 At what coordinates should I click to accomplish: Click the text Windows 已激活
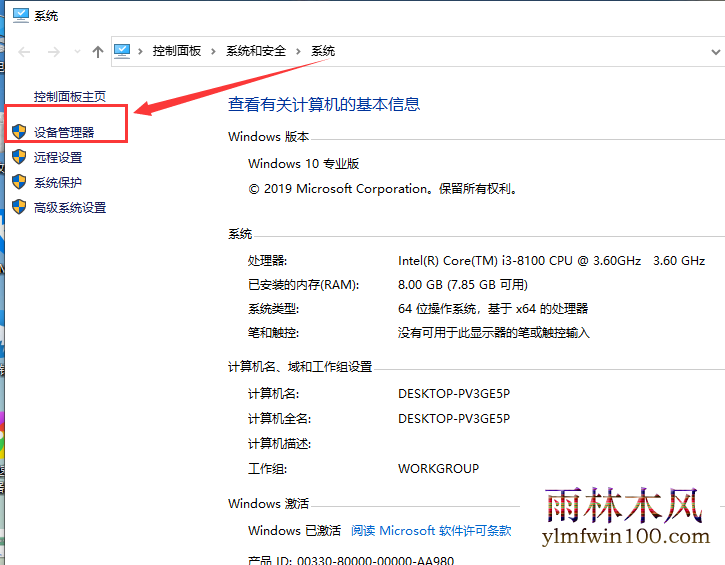coord(294,530)
